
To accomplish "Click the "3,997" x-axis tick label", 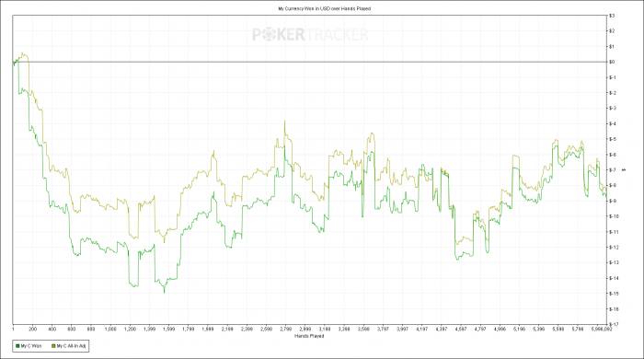I will [x=403, y=329].
